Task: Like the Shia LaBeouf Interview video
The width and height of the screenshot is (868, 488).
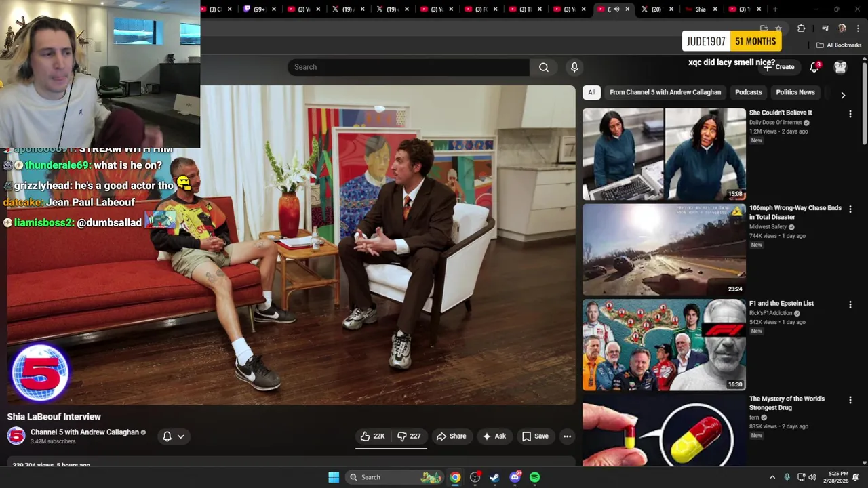Action: pyautogui.click(x=372, y=436)
